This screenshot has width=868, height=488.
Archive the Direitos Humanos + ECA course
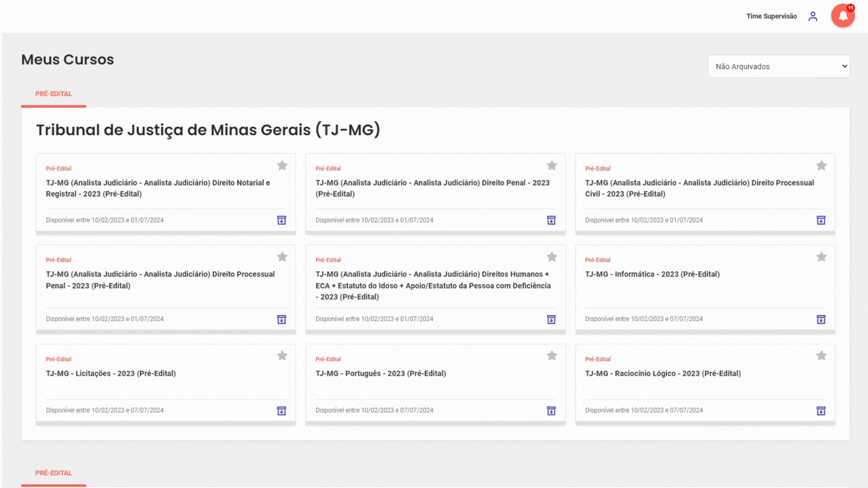(x=551, y=319)
